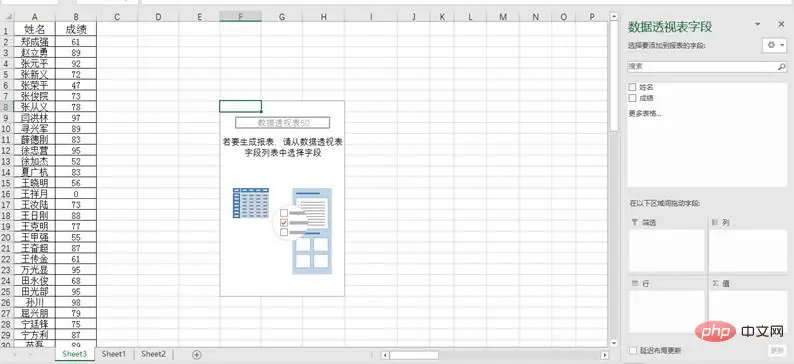Enable the defer layout update checkbox
Viewport: 794px width, 364px height.
(x=632, y=350)
